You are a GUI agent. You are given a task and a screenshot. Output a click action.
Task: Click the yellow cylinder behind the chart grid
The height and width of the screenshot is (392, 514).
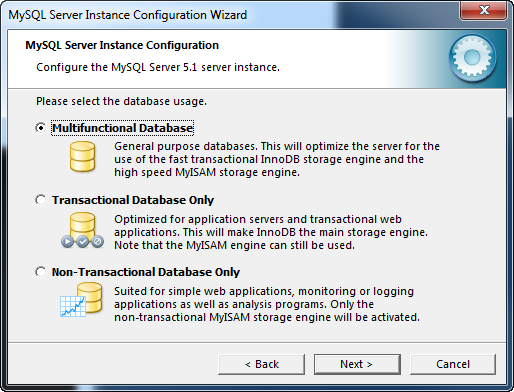(90, 297)
